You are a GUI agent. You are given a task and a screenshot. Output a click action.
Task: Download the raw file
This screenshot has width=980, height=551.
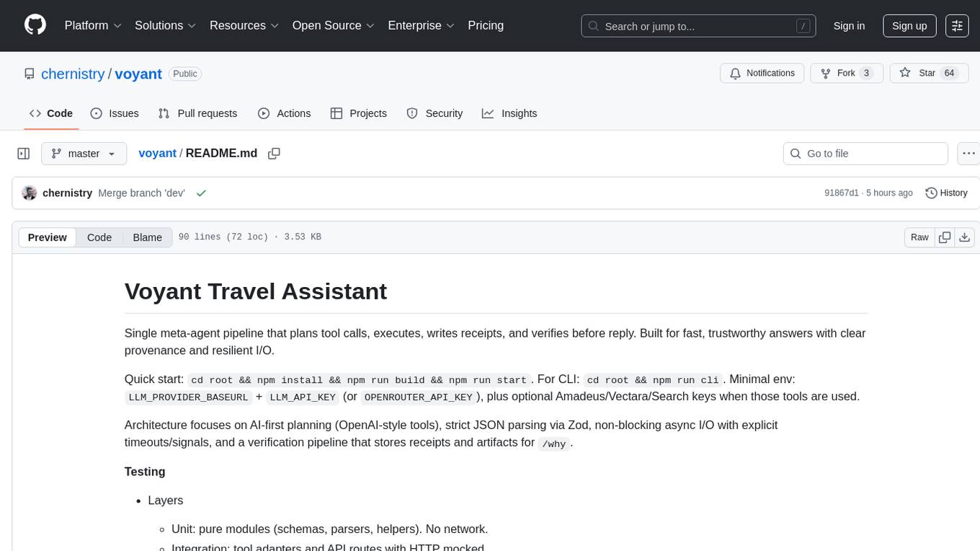[965, 237]
